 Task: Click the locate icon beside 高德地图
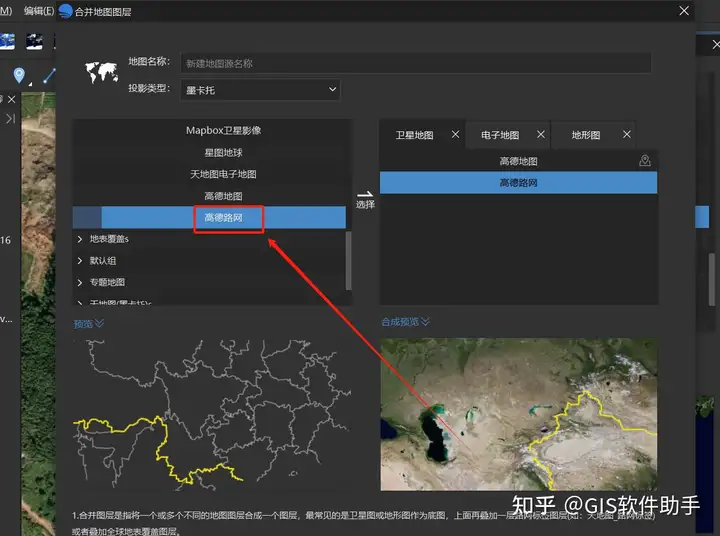coord(645,161)
